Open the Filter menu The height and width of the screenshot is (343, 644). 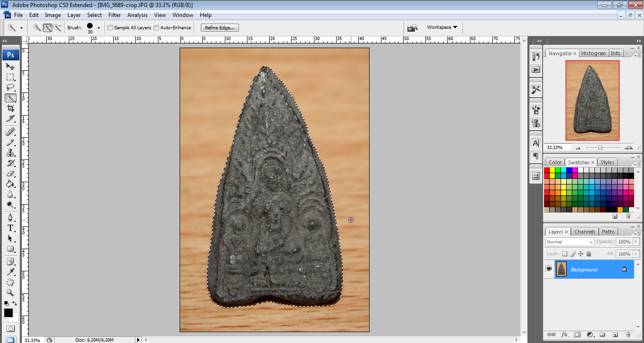coord(115,15)
